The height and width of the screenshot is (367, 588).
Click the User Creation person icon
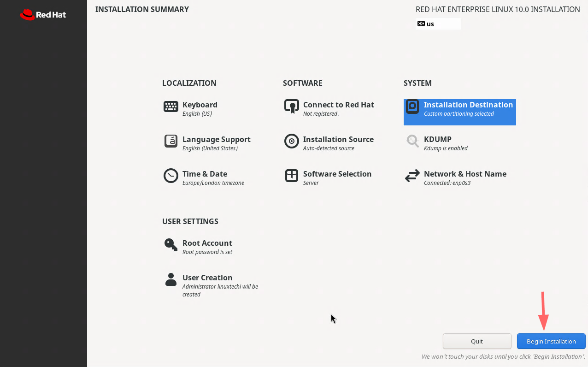point(171,279)
